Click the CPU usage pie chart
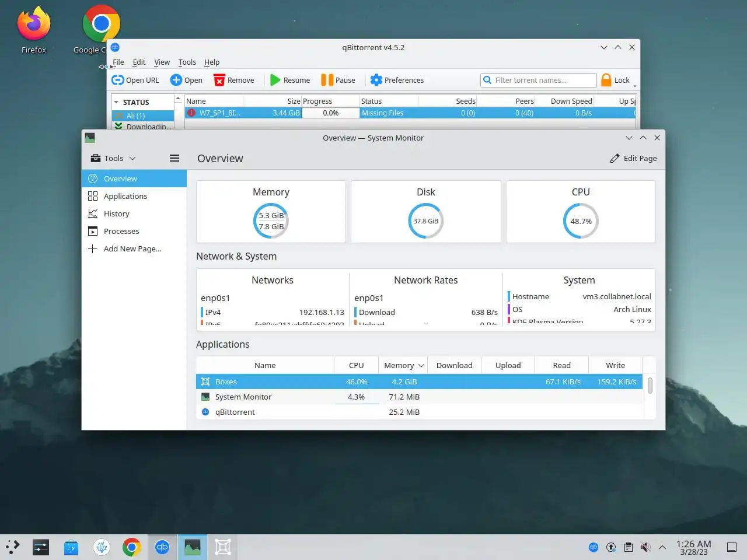Image resolution: width=747 pixels, height=560 pixels. [x=581, y=221]
